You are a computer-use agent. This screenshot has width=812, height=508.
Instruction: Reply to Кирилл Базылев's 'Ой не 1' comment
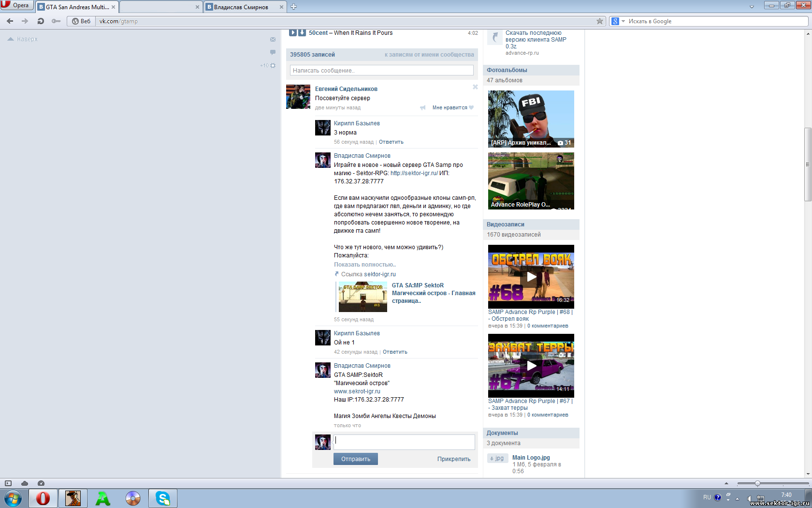tap(395, 352)
